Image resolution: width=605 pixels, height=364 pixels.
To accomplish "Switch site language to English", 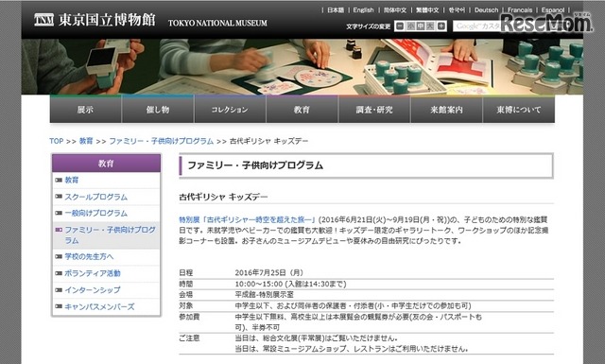I will 363,10.
